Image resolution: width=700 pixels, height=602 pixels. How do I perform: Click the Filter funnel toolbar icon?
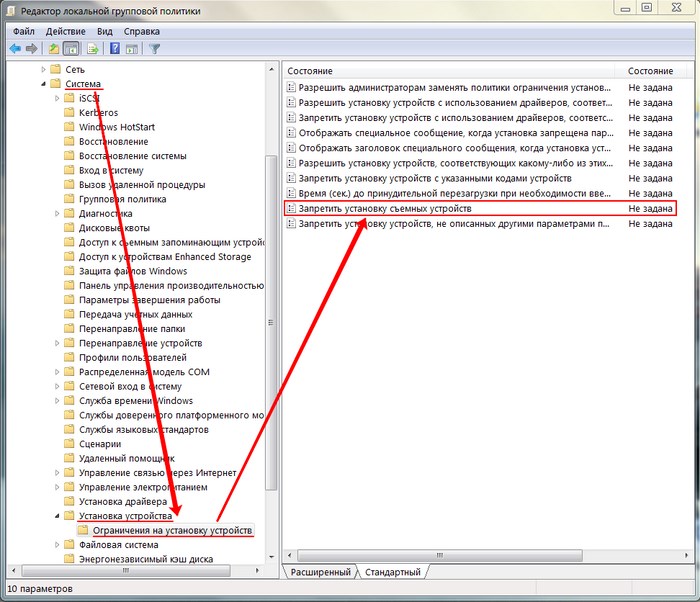point(155,48)
